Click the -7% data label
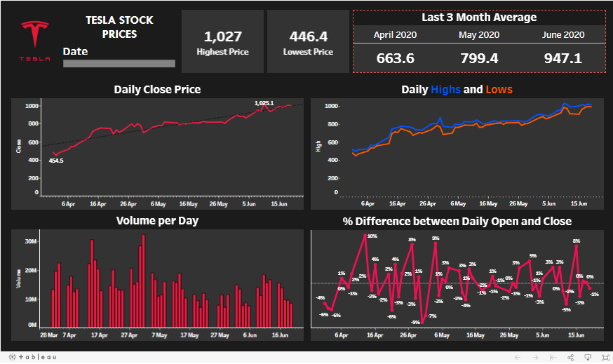 (x=432, y=316)
